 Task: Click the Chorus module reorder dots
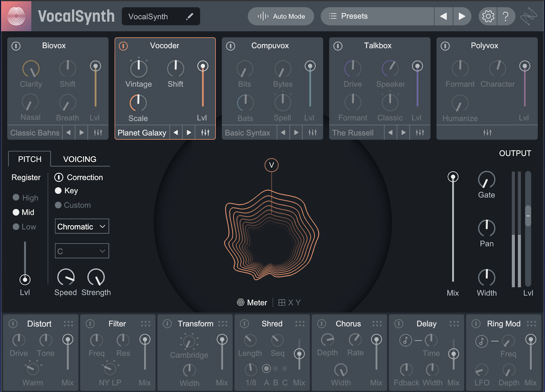pyautogui.click(x=377, y=324)
